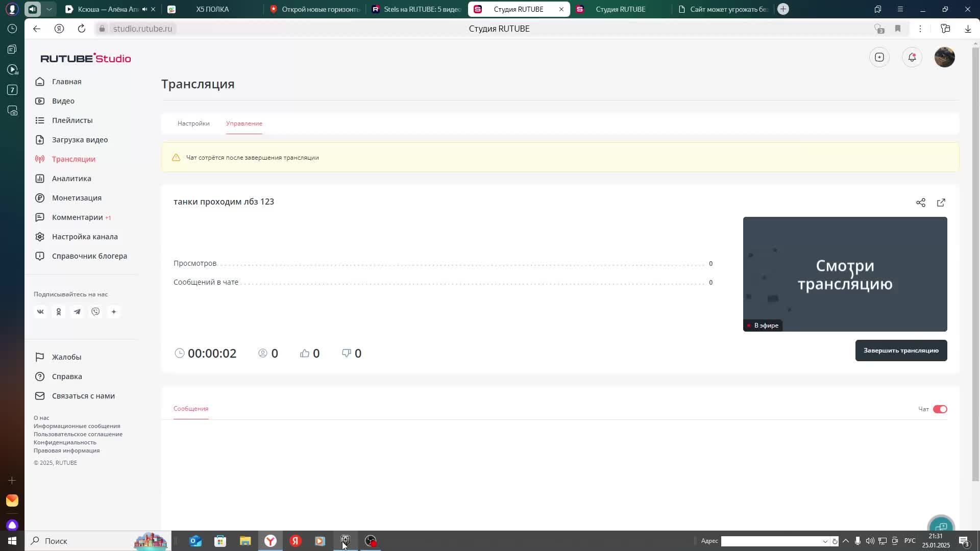The image size is (980, 551).
Task: Select the Управление tab
Action: pos(244,123)
